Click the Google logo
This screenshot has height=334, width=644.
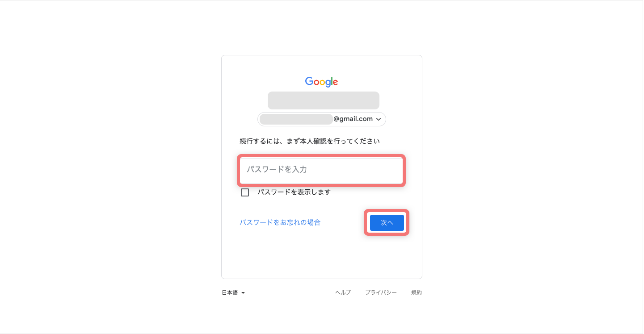(321, 82)
